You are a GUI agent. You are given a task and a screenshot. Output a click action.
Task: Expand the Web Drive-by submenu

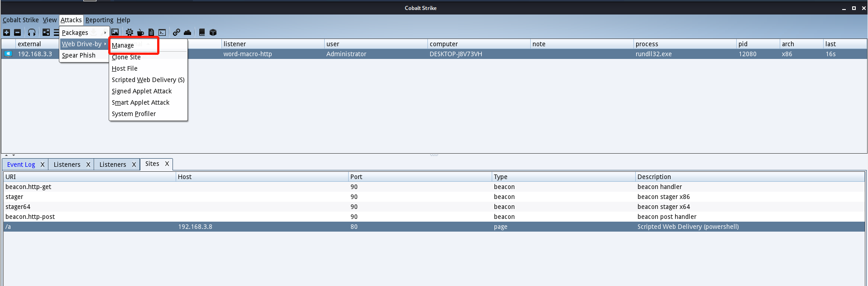coord(84,44)
